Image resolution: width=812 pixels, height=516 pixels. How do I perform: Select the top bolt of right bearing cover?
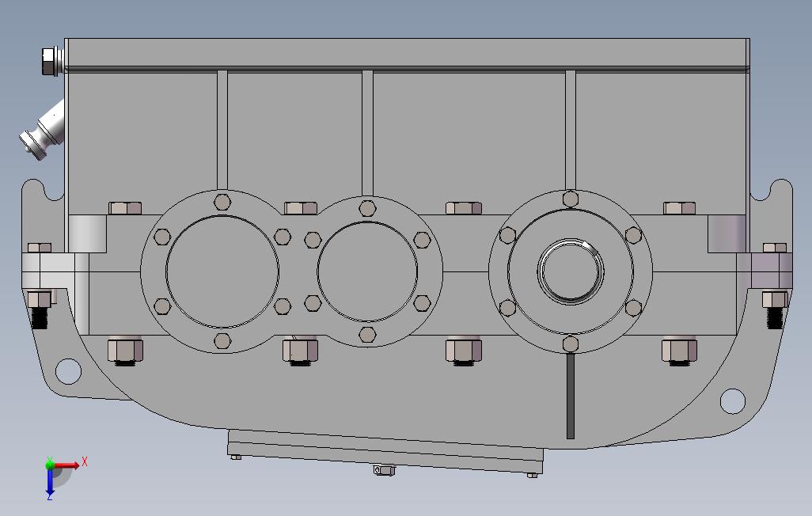pyautogui.click(x=570, y=199)
